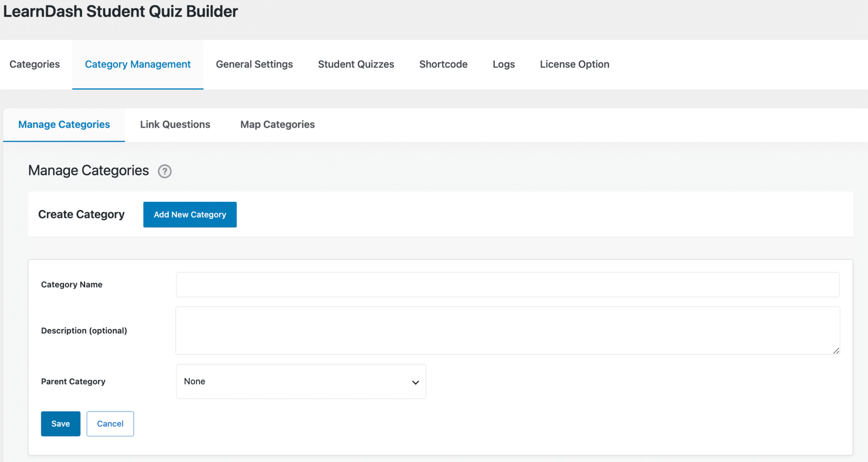Image resolution: width=868 pixels, height=462 pixels.
Task: Go to the Shortcode tab
Action: (443, 64)
